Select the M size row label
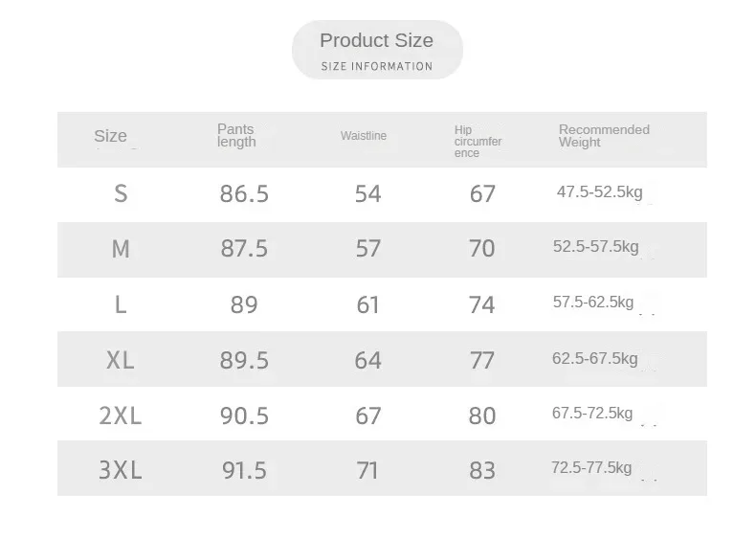 (121, 250)
